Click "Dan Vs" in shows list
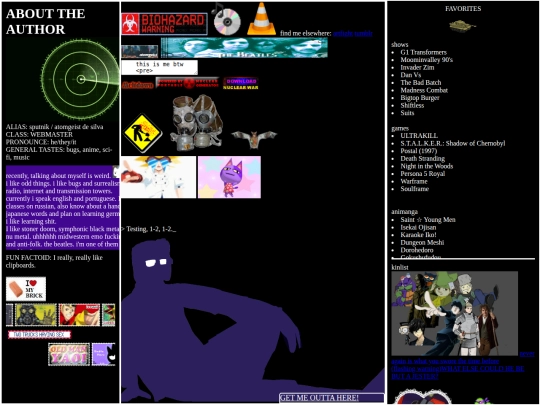The height and width of the screenshot is (405, 540). click(411, 75)
